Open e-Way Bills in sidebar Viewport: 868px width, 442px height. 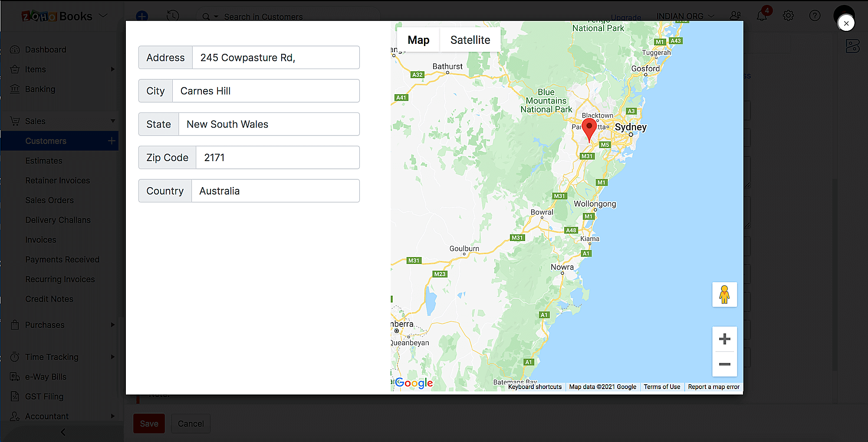click(46, 376)
